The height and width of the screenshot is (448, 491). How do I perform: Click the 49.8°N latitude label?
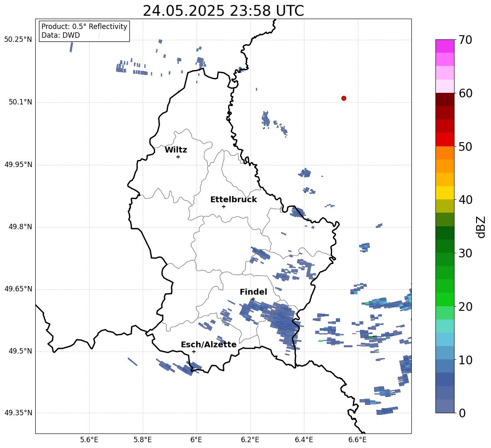coord(20,227)
